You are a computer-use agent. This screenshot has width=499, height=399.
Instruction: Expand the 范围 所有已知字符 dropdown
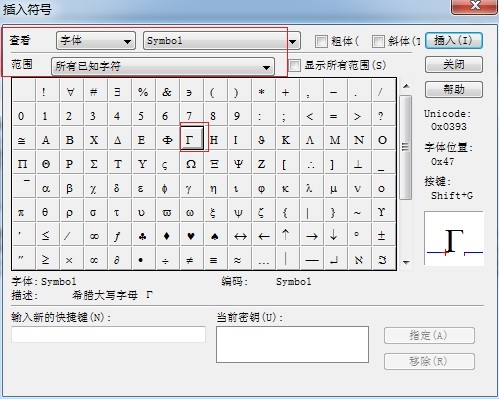pos(163,66)
